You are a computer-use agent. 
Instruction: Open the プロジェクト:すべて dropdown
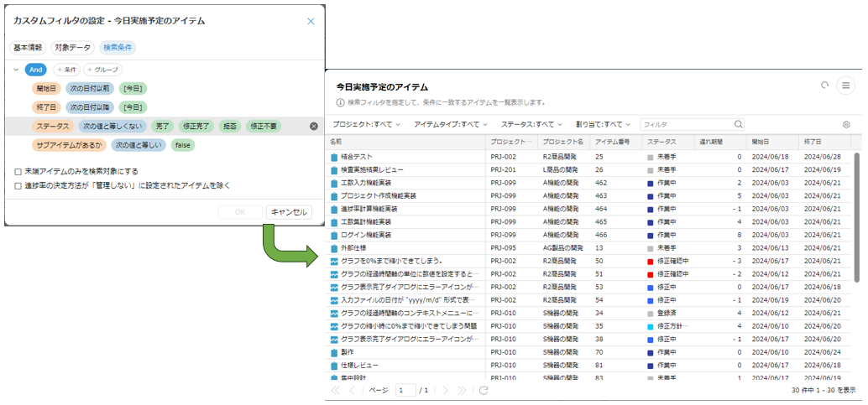366,125
